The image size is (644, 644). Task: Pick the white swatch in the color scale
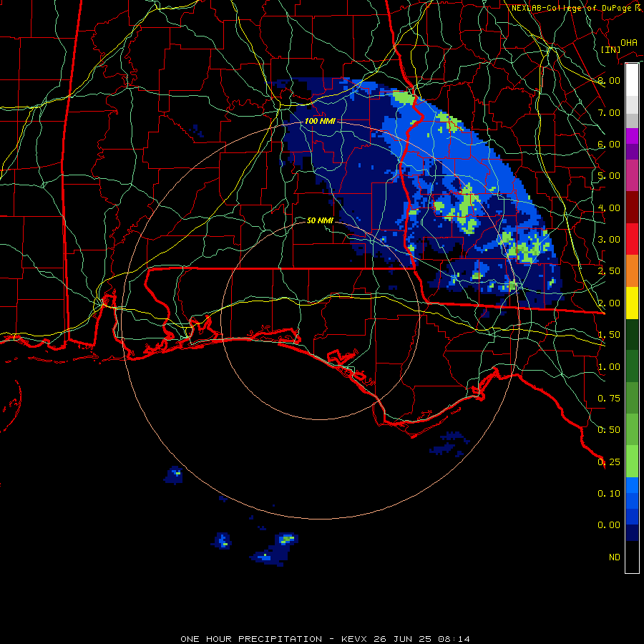(632, 80)
